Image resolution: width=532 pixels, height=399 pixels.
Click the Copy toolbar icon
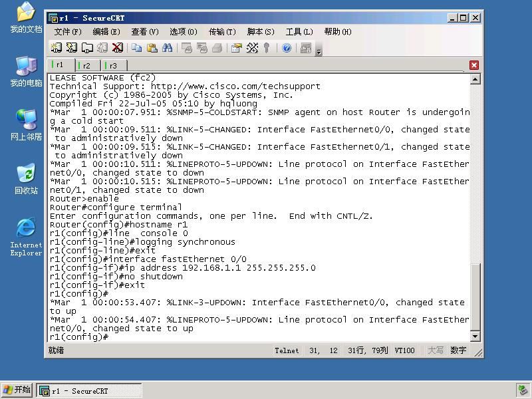coord(137,48)
